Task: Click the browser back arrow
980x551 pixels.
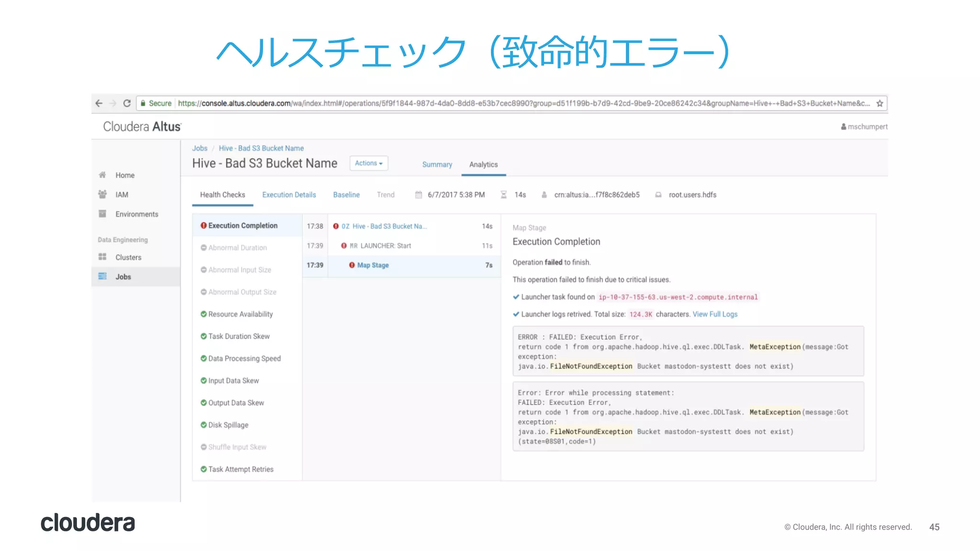Action: pyautogui.click(x=99, y=103)
